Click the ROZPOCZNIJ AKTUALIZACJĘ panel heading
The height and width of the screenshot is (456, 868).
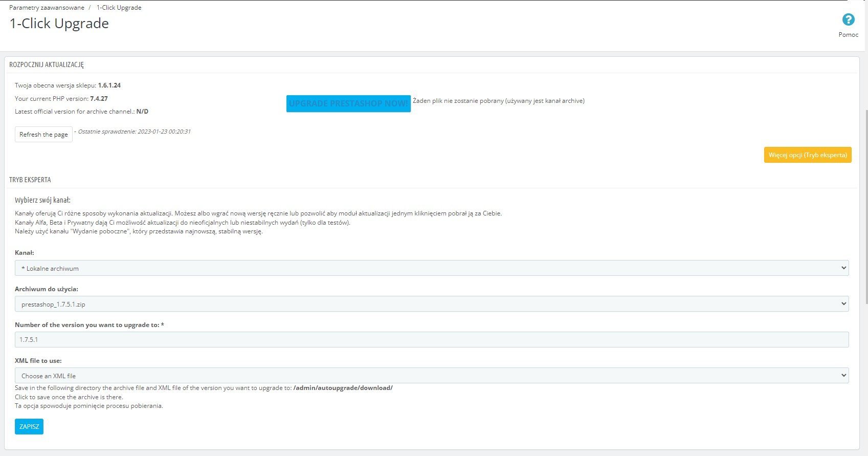point(47,65)
